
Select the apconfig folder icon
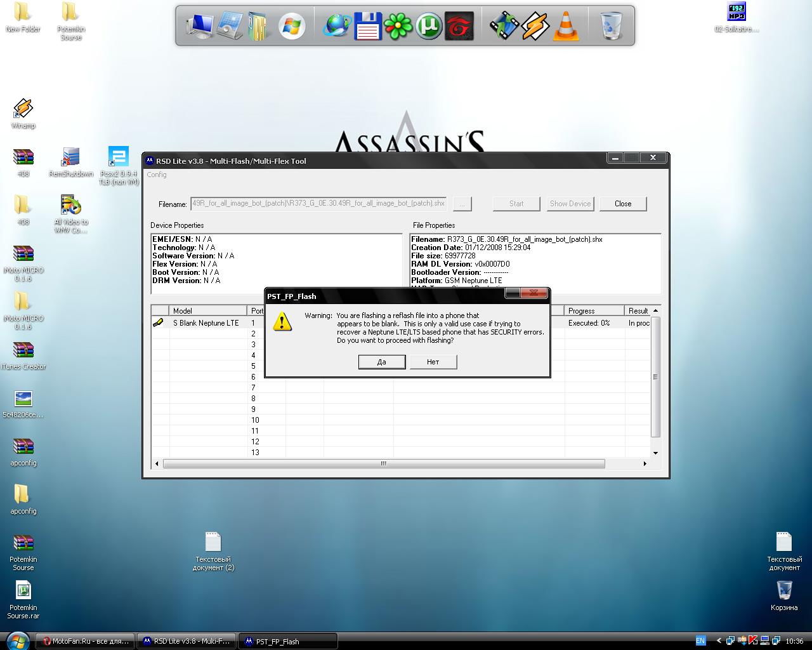23,500
